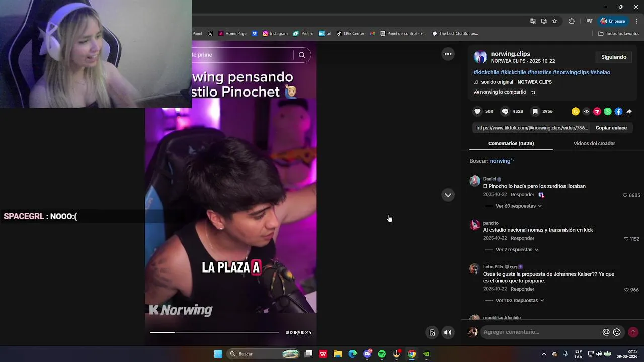Open the LIVE Center bookmark

(x=350, y=34)
